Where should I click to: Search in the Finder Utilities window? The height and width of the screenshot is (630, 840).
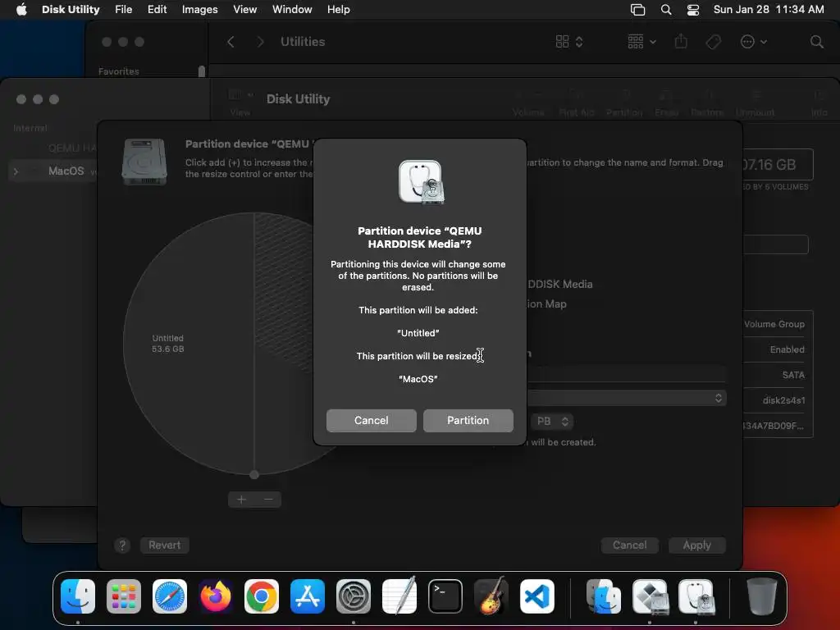pyautogui.click(x=816, y=42)
